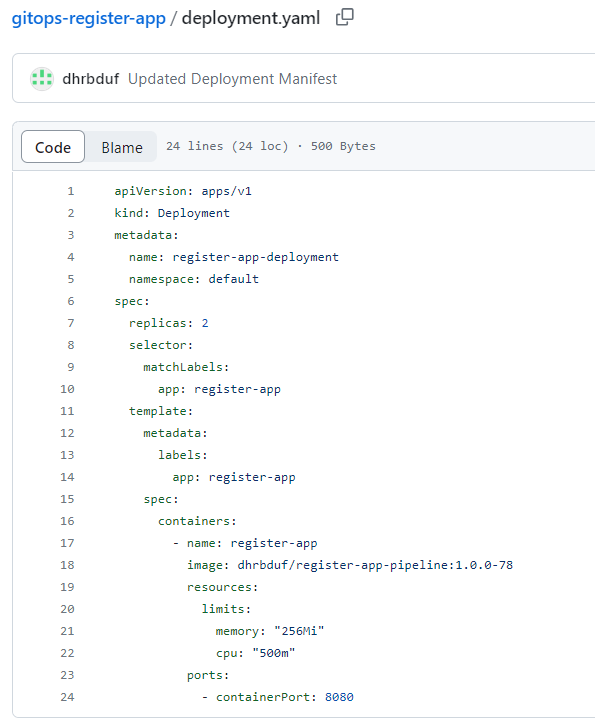Click 'app: register-app' on line 10
This screenshot has width=595, height=718.
[219, 389]
